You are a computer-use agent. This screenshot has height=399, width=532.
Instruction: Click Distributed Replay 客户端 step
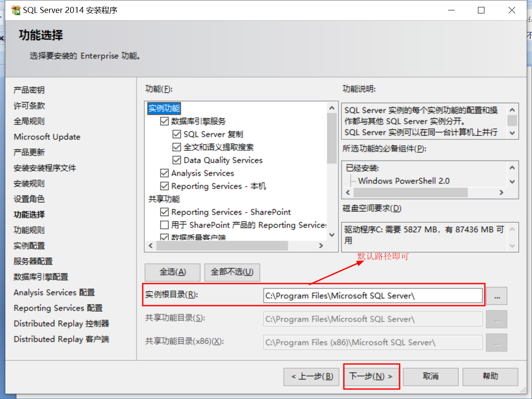point(61,339)
